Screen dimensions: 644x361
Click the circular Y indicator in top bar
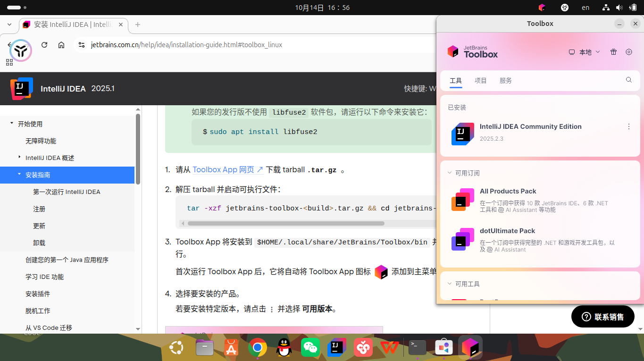[x=564, y=8]
